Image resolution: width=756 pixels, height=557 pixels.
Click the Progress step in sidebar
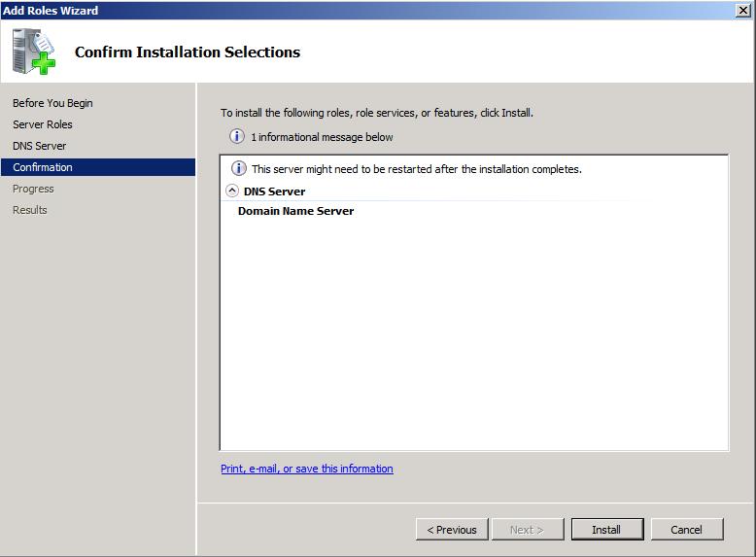tap(33, 189)
